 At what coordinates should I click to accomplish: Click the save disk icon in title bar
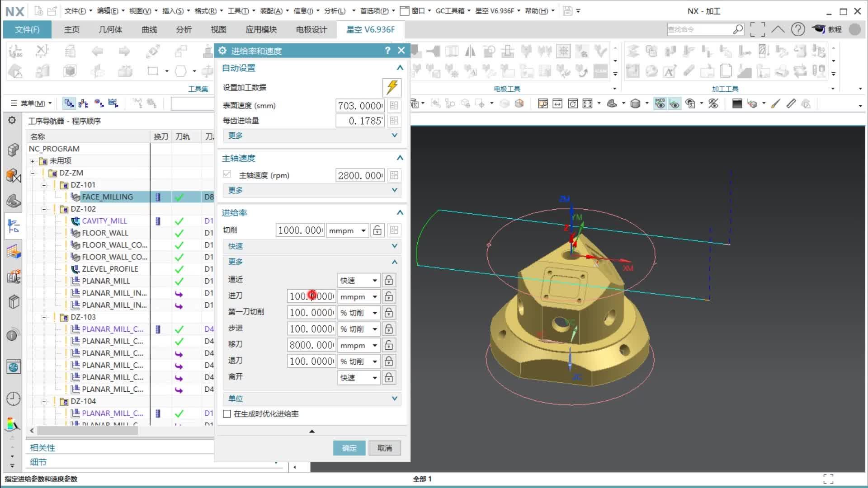(x=568, y=11)
